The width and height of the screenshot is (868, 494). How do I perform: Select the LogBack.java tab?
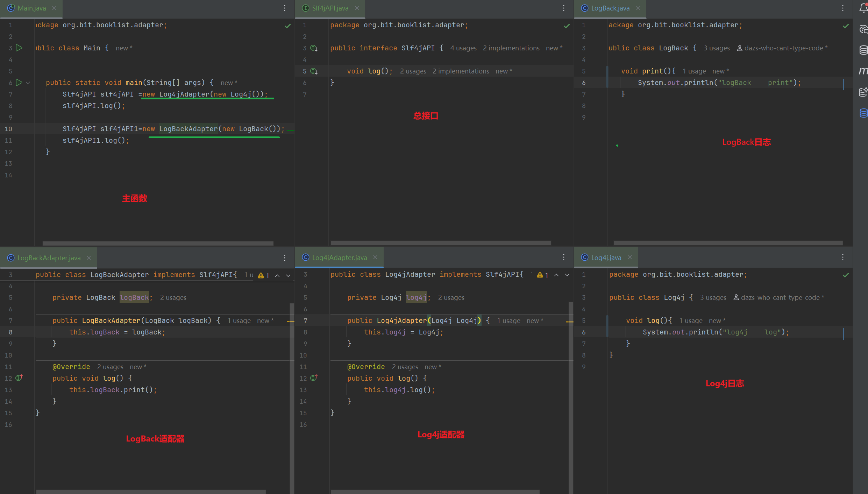(x=610, y=8)
